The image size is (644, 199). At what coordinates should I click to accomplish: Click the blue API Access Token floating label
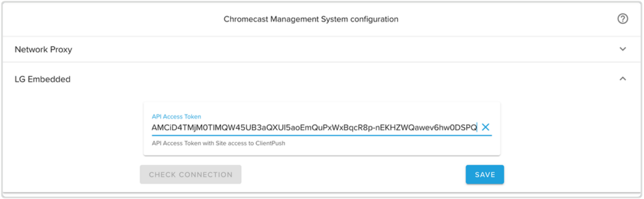click(x=176, y=117)
